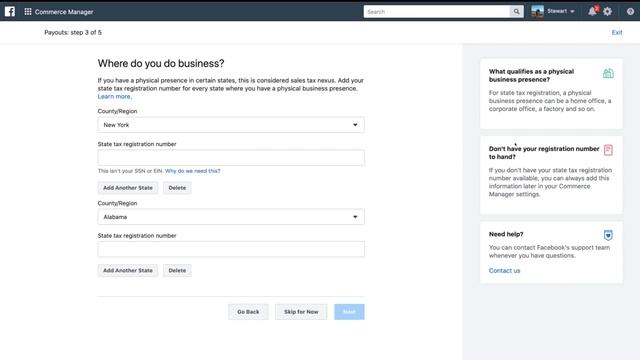
Task: Open the Alabama region dropdown
Action: point(231,217)
